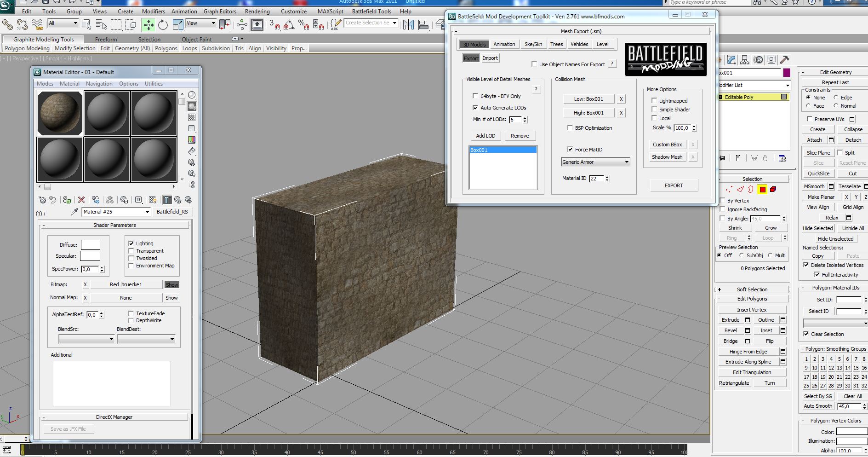868x457 pixels.
Task: Toggle the Backlight icon beside sample slots
Action: coord(192,106)
